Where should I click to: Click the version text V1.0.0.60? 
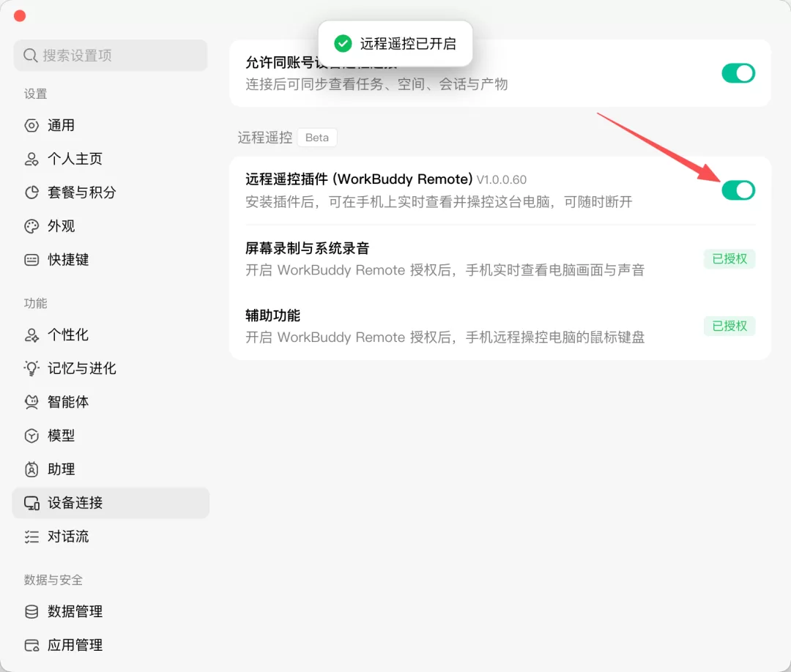tap(502, 180)
